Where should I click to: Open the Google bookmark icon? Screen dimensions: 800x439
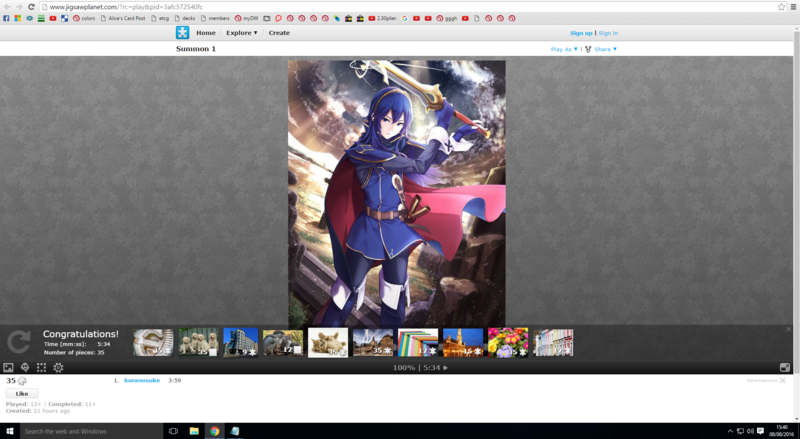(x=405, y=18)
